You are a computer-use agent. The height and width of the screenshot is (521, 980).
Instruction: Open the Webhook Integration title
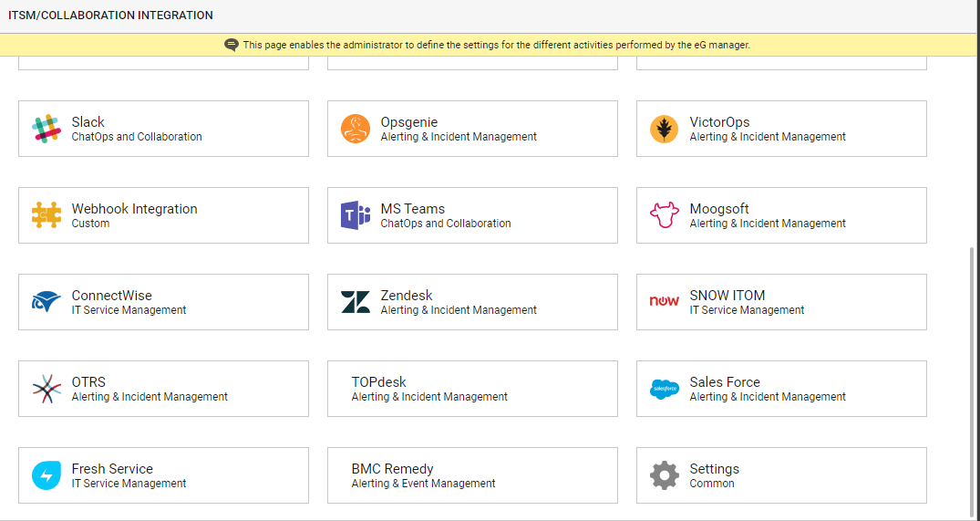[134, 209]
